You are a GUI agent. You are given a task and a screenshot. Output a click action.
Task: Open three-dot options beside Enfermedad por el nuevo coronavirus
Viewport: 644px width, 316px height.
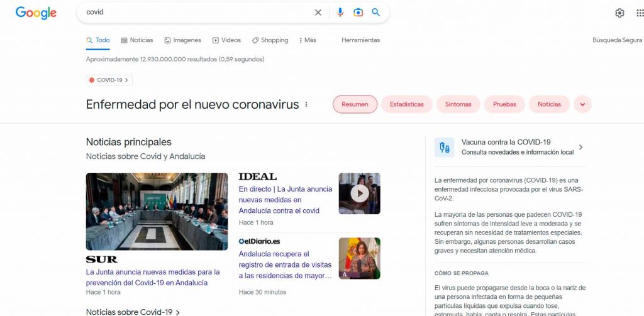tap(306, 105)
